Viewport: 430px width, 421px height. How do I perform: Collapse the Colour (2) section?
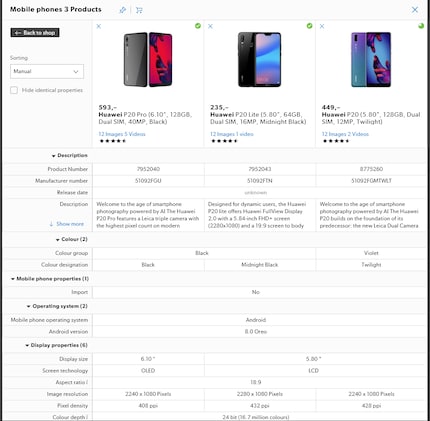click(x=71, y=239)
